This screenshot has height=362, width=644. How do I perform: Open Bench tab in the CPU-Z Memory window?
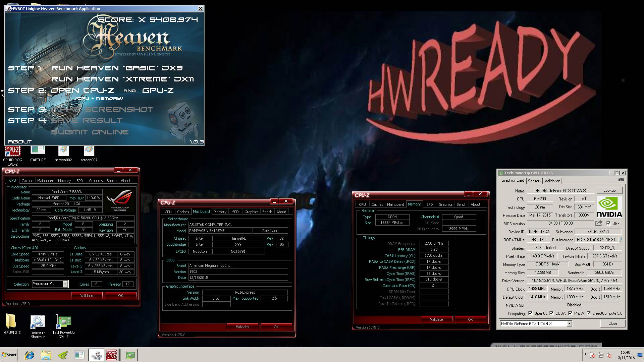(x=461, y=204)
